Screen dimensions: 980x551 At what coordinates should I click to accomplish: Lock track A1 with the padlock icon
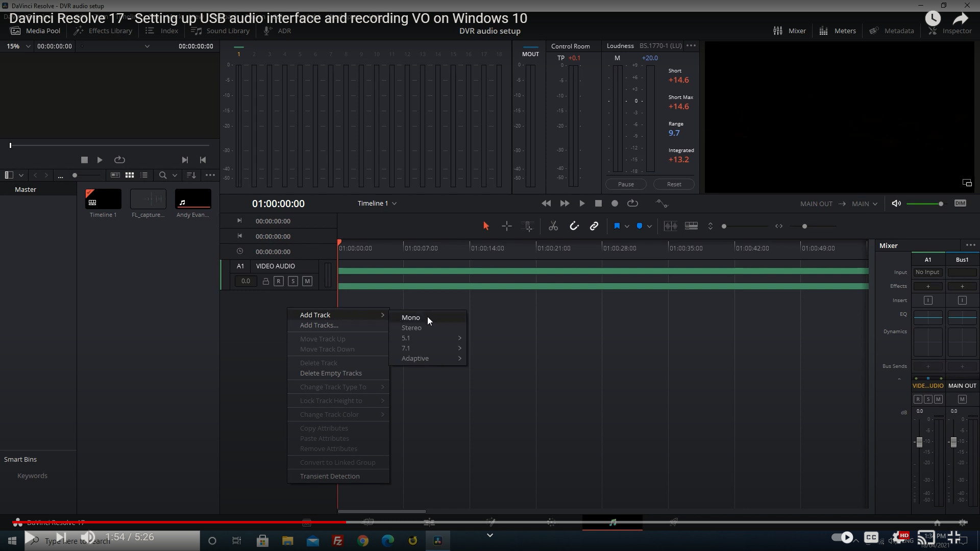click(x=265, y=281)
